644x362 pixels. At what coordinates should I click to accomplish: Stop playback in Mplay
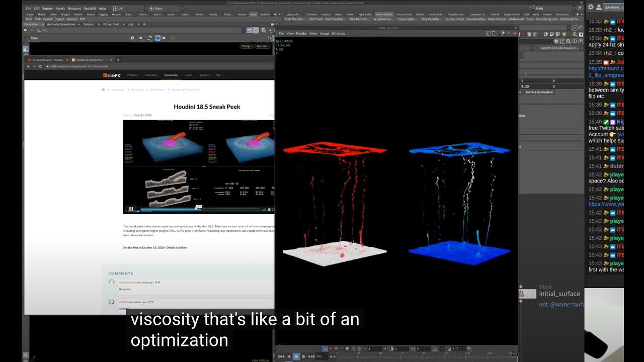[x=296, y=356]
